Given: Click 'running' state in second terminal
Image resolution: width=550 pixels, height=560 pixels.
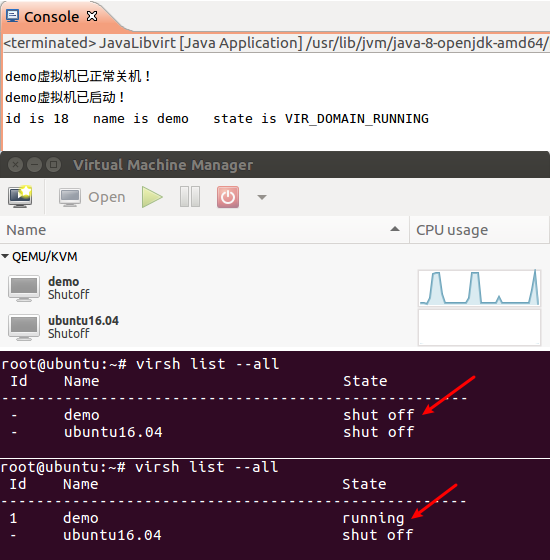Looking at the screenshot, I should tap(373, 519).
